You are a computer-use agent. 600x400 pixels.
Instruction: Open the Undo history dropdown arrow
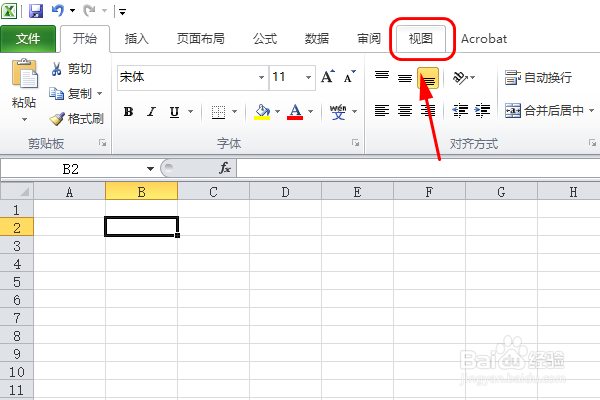(x=72, y=11)
